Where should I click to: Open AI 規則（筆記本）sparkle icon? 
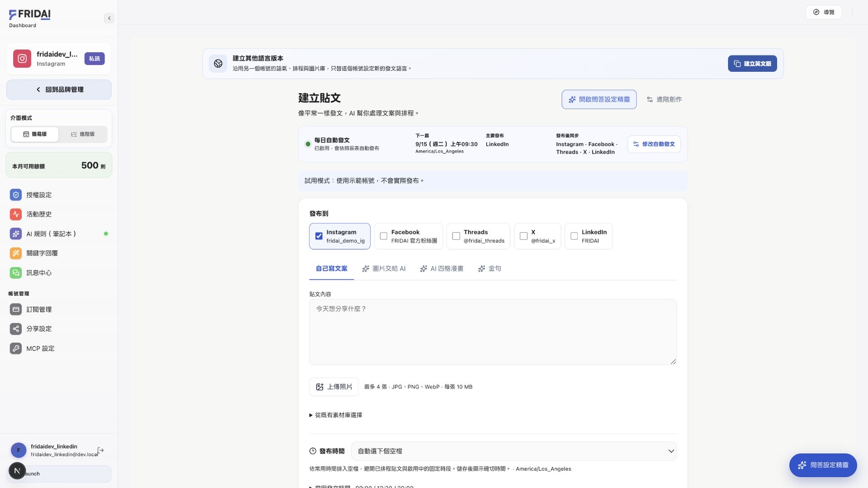pyautogui.click(x=16, y=234)
